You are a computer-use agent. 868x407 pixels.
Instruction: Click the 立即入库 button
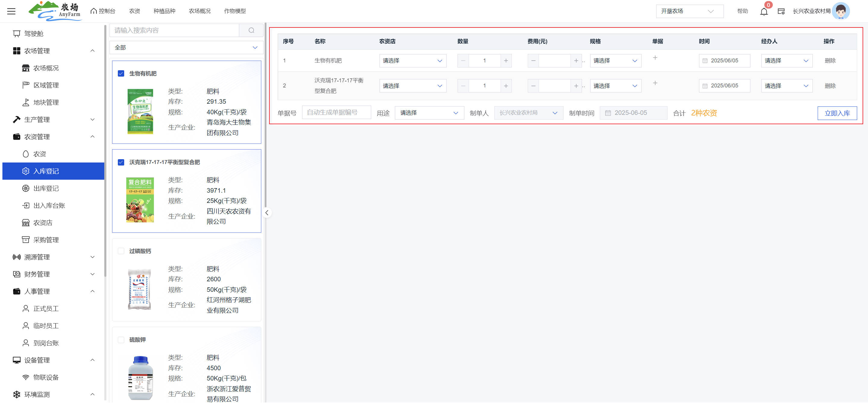pyautogui.click(x=837, y=113)
